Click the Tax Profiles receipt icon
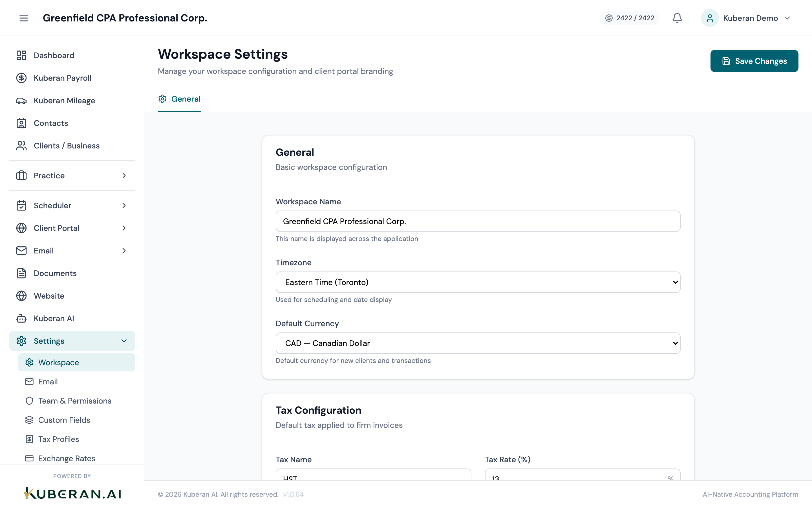The image size is (812, 508). point(30,439)
